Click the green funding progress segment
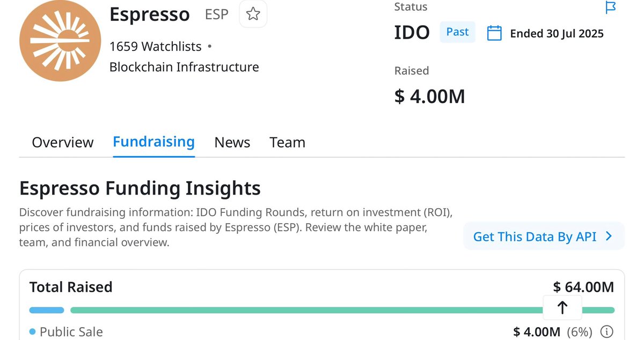The height and width of the screenshot is (340, 644). coord(342,310)
